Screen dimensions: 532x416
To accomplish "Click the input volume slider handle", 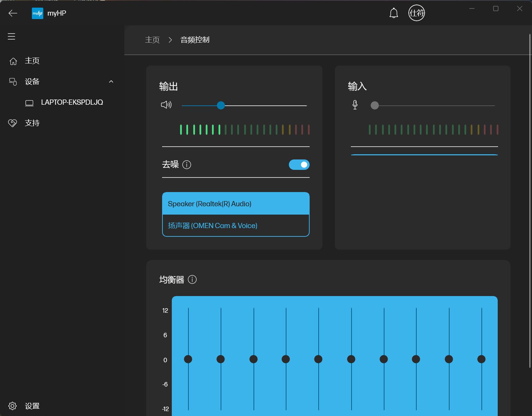I will 375,105.
